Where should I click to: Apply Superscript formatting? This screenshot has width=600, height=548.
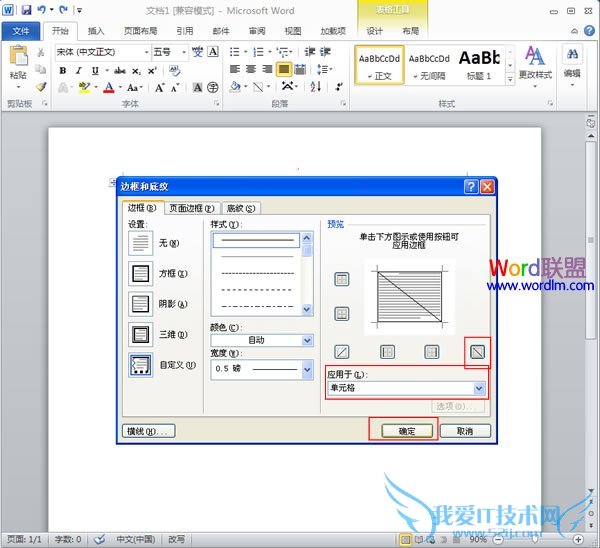pyautogui.click(x=152, y=71)
